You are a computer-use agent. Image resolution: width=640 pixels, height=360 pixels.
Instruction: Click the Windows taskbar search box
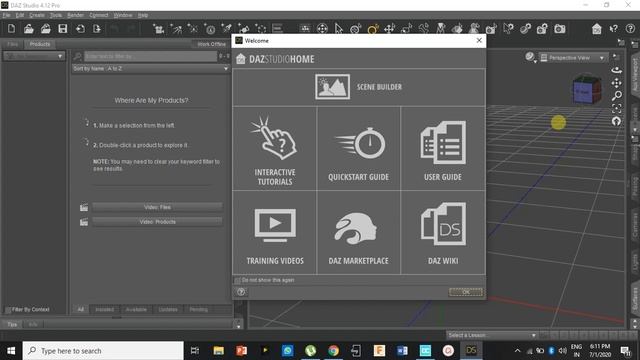[103, 351]
